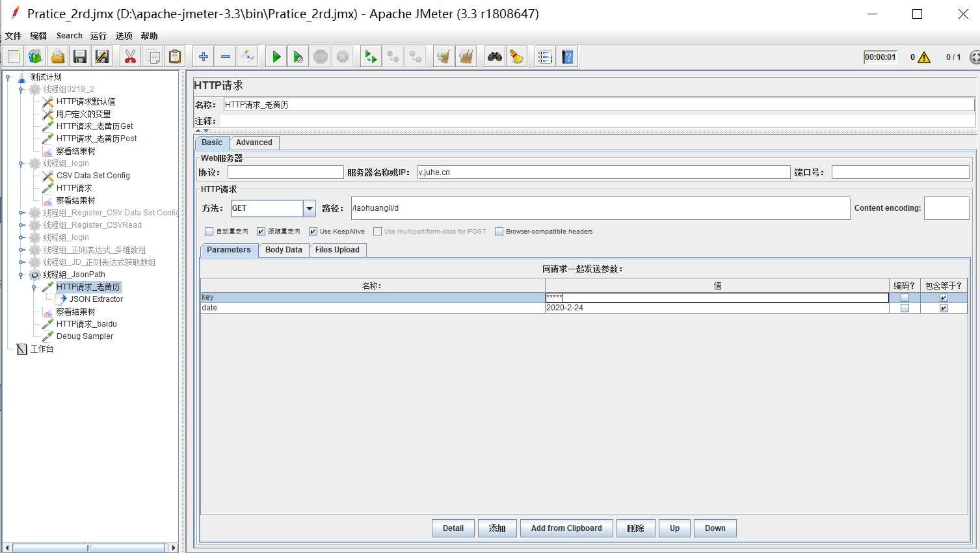Open the Templates toolbar icon
The height and width of the screenshot is (553, 980).
pyautogui.click(x=36, y=57)
